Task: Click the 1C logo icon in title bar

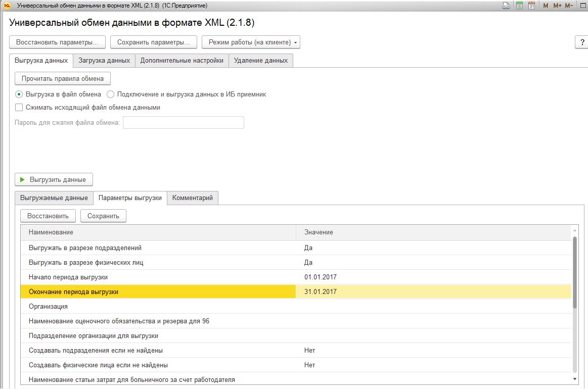Action: point(7,6)
